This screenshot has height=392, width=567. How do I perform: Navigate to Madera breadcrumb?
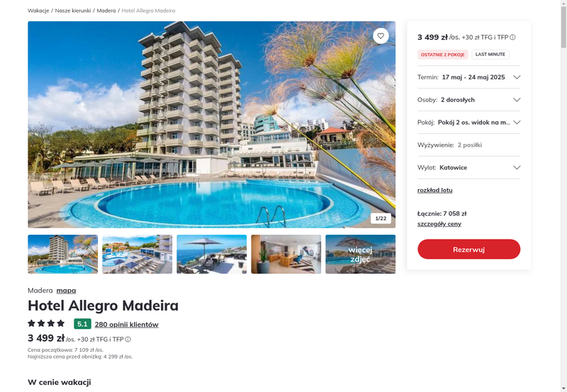tap(106, 11)
